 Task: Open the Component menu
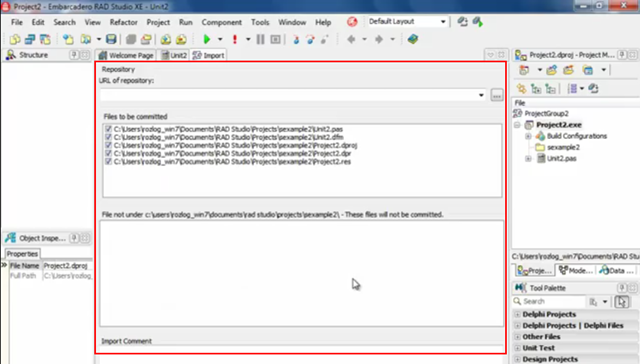[x=222, y=22]
